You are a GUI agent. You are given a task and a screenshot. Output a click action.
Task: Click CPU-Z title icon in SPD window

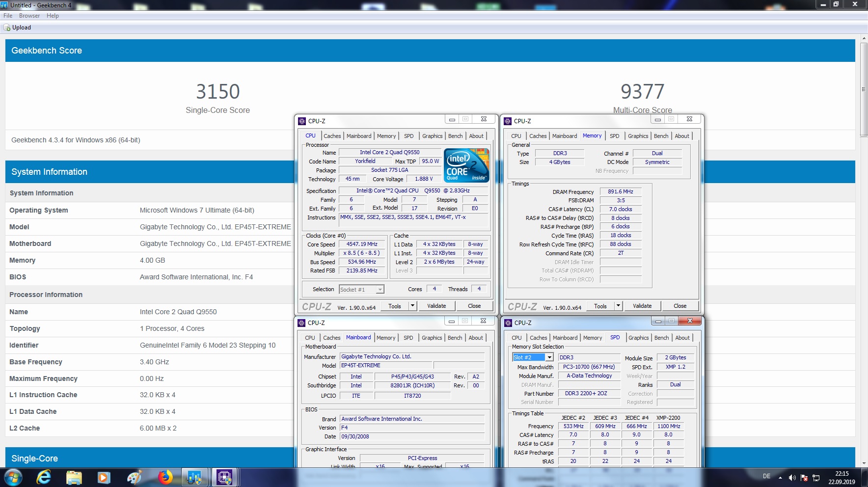[508, 323]
